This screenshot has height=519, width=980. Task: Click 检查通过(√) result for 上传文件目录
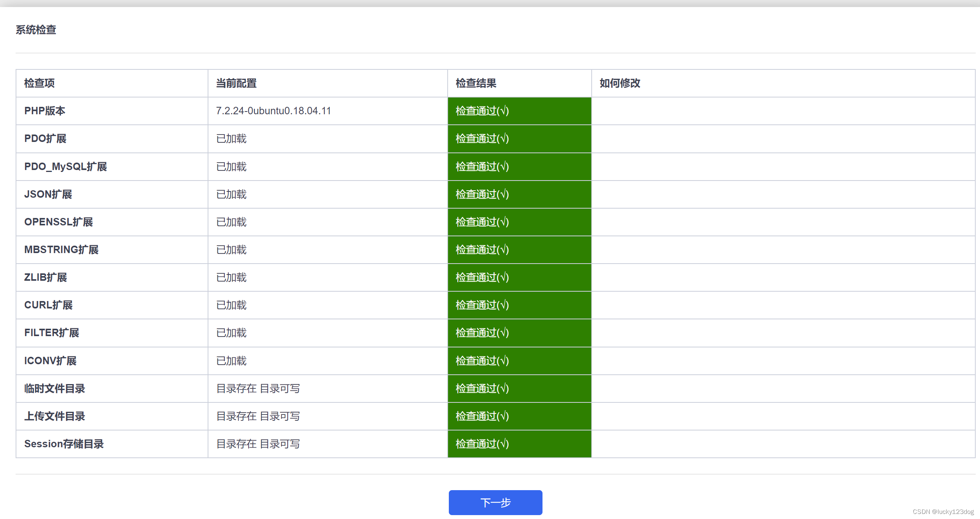point(519,416)
